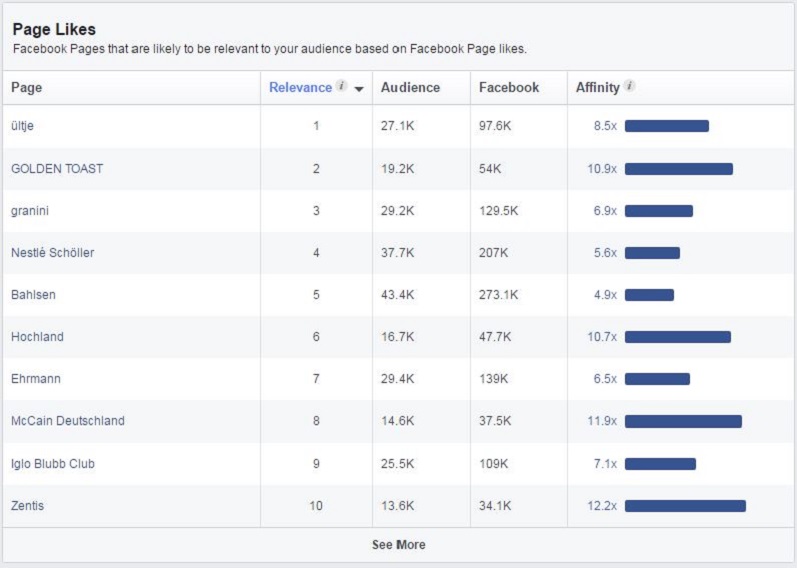This screenshot has width=797, height=568.
Task: Open the McCain Deutschland page link
Action: pyautogui.click(x=68, y=421)
